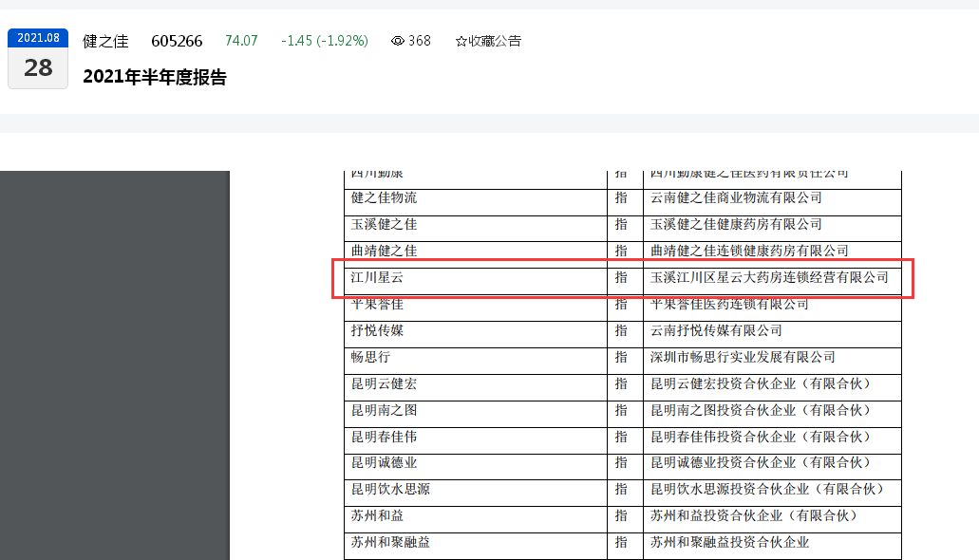
Task: Click the view count 368
Action: pos(420,41)
